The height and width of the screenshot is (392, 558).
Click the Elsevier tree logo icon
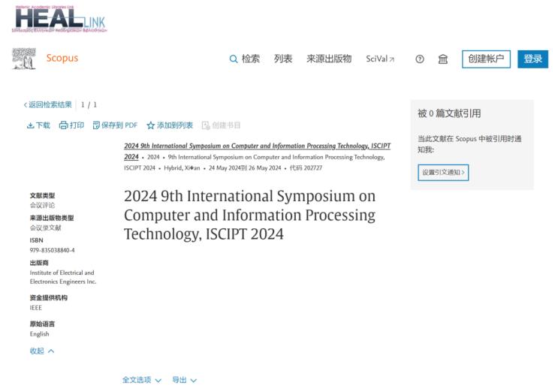coord(23,59)
